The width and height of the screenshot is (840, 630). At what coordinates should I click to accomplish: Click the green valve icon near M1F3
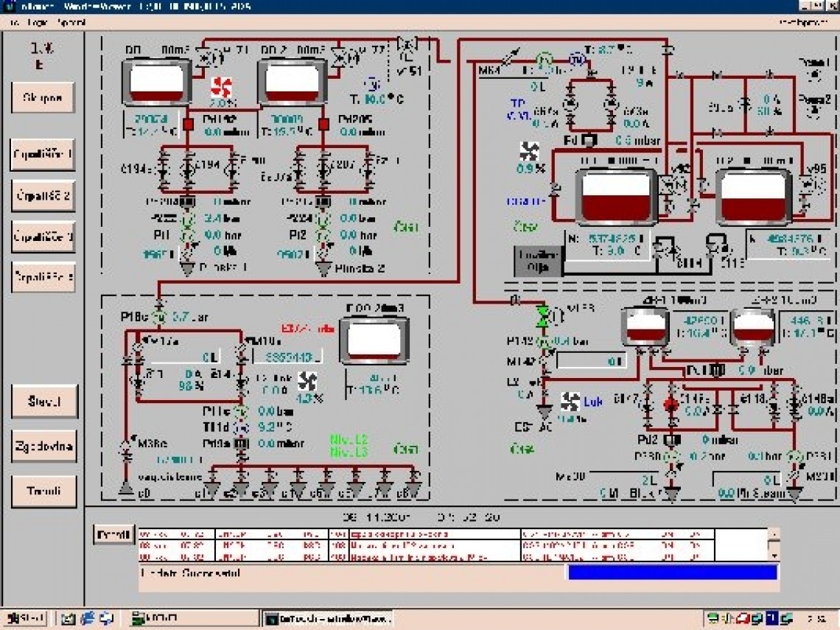coord(544,315)
